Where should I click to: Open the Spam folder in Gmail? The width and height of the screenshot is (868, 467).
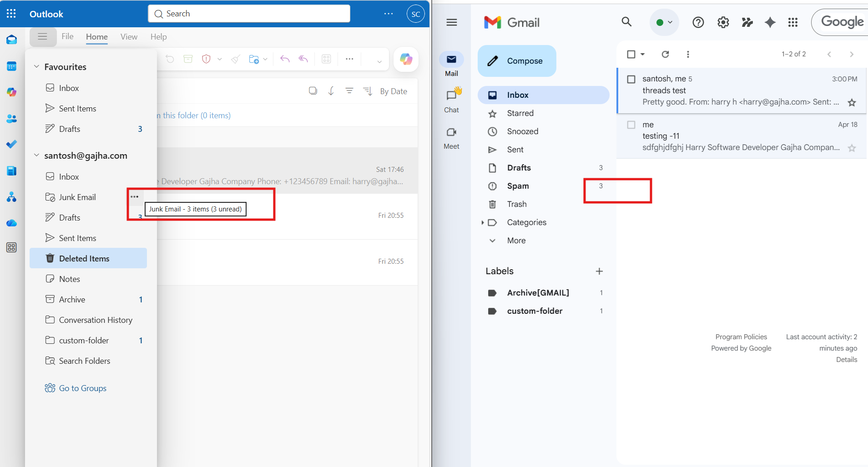(544, 186)
